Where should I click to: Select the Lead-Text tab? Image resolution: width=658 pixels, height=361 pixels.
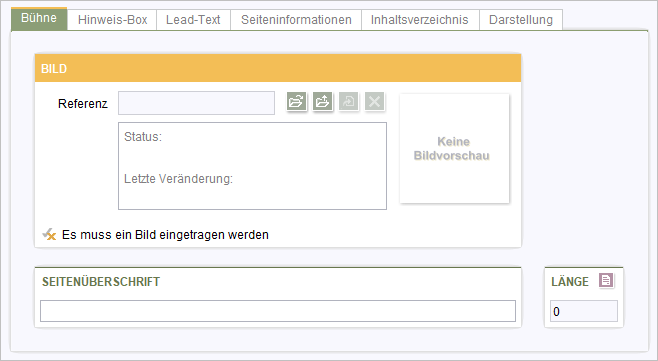[x=193, y=20]
